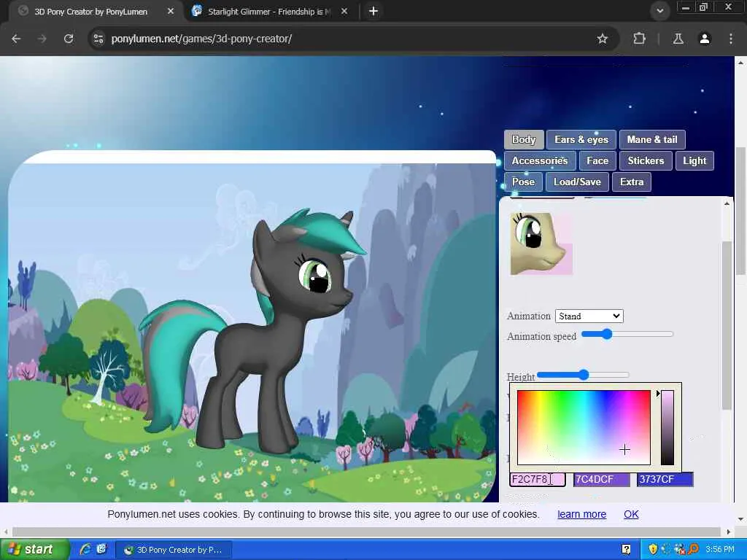Viewport: 747px width, 560px height.
Task: Open Chrome Labs flask icon
Action: click(x=678, y=39)
